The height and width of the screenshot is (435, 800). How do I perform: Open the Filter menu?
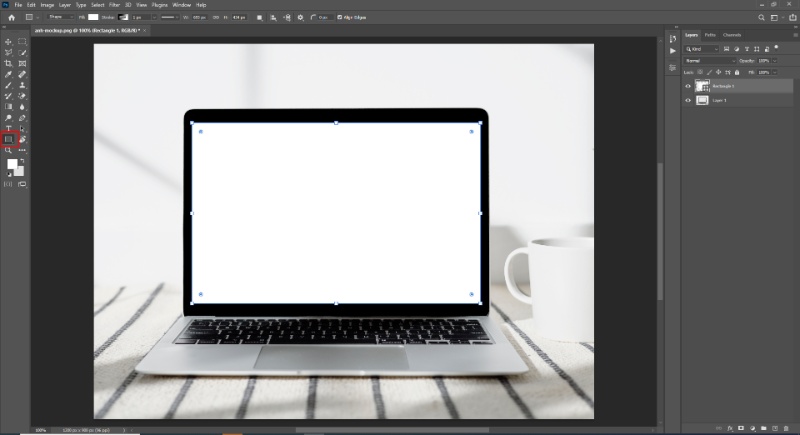pos(114,5)
